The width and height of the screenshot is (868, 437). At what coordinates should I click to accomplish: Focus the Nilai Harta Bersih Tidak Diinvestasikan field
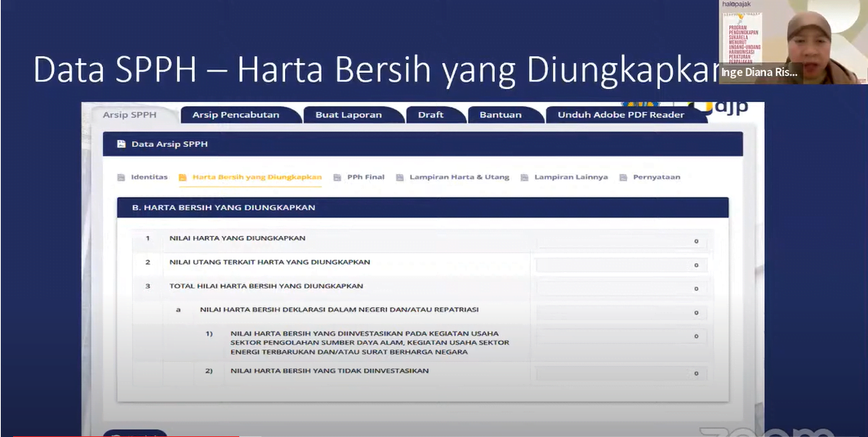(x=621, y=373)
